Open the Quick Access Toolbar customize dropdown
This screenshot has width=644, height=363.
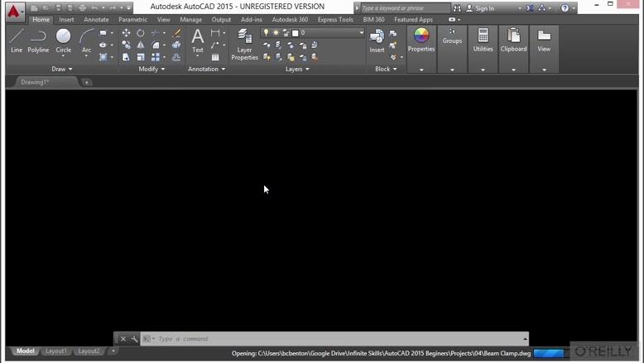[x=129, y=8]
